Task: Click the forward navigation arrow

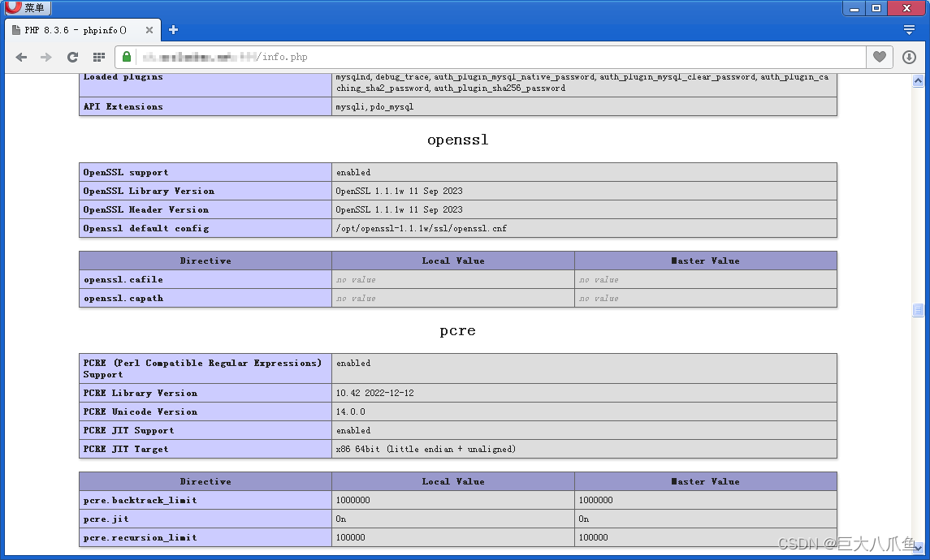Action: coord(47,57)
